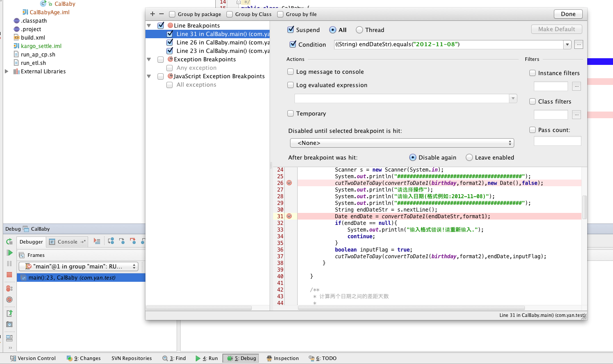The image size is (613, 364).
Task: Select the Thread suspend radio button
Action: point(359,30)
